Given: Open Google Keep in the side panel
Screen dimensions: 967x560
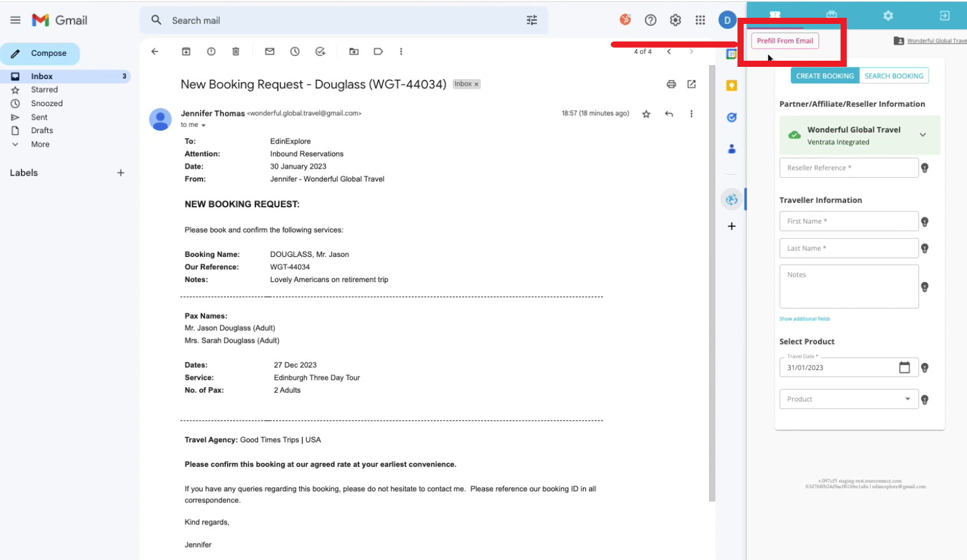Looking at the screenshot, I should point(731,85).
